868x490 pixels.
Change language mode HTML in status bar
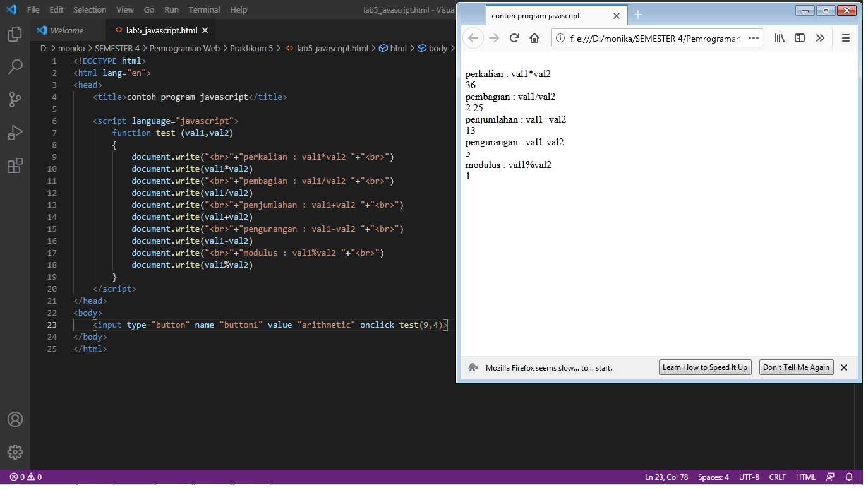[x=805, y=477]
